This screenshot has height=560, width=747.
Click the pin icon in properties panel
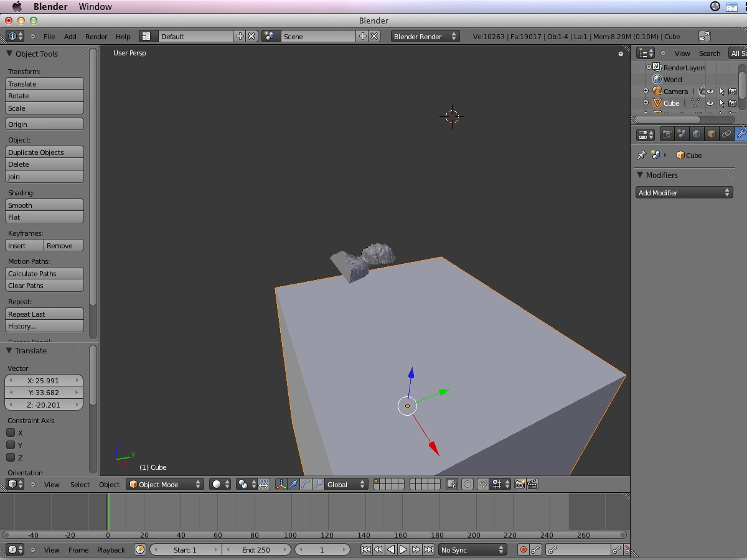click(x=641, y=155)
